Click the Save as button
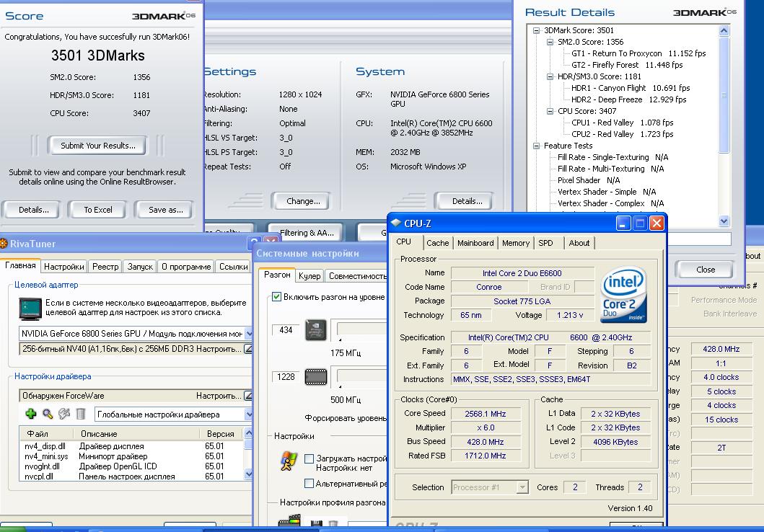This screenshot has width=764, height=532. point(165,210)
